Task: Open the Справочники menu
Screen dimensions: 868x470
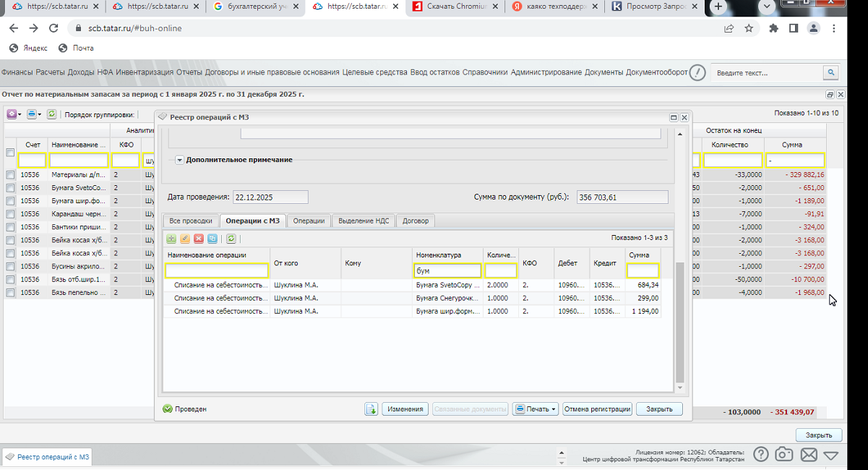Action: [x=485, y=72]
